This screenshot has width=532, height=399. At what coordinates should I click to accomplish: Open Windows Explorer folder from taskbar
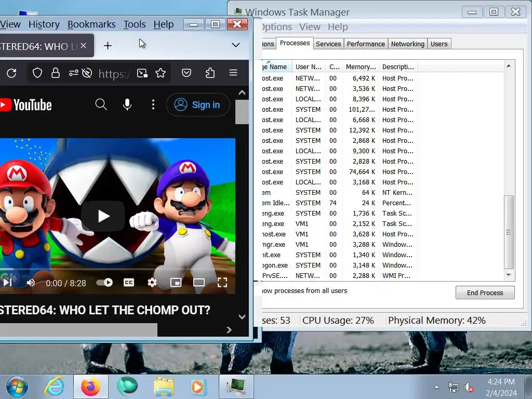[164, 387]
